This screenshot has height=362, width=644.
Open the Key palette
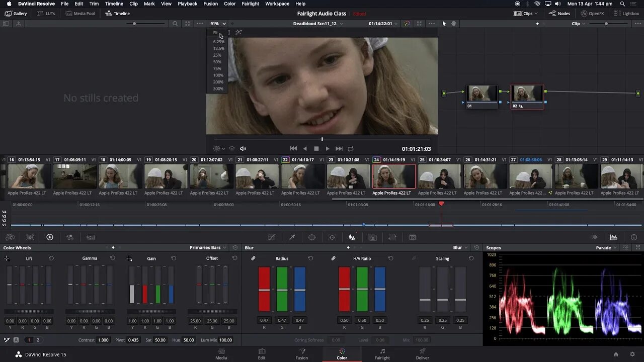tap(372, 237)
